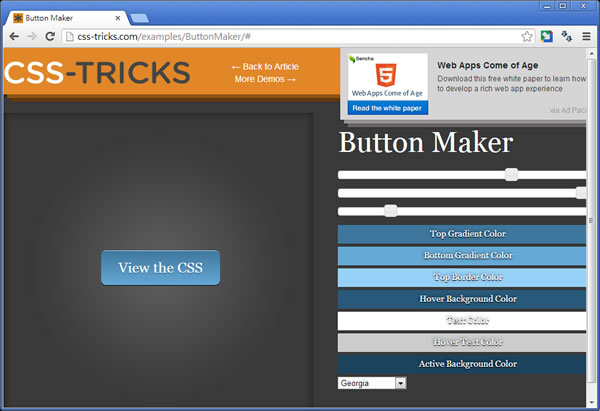
Task: Open the Hover Background Color picker
Action: 462,299
